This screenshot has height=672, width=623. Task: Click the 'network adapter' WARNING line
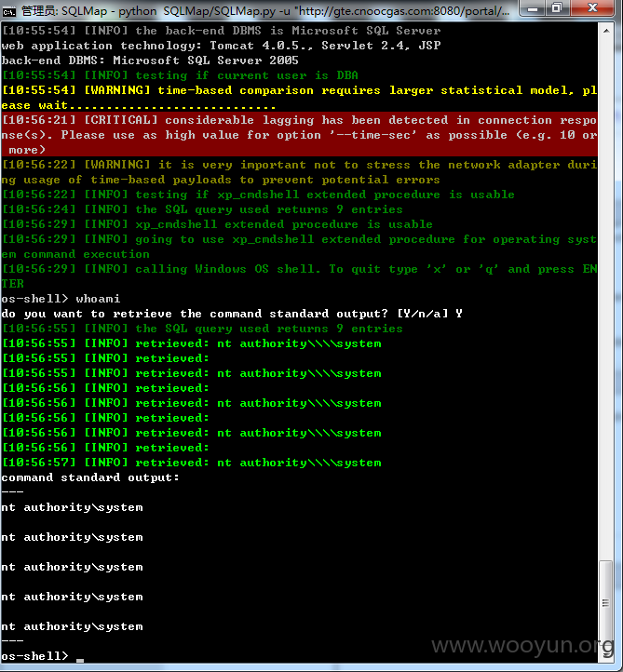(299, 172)
